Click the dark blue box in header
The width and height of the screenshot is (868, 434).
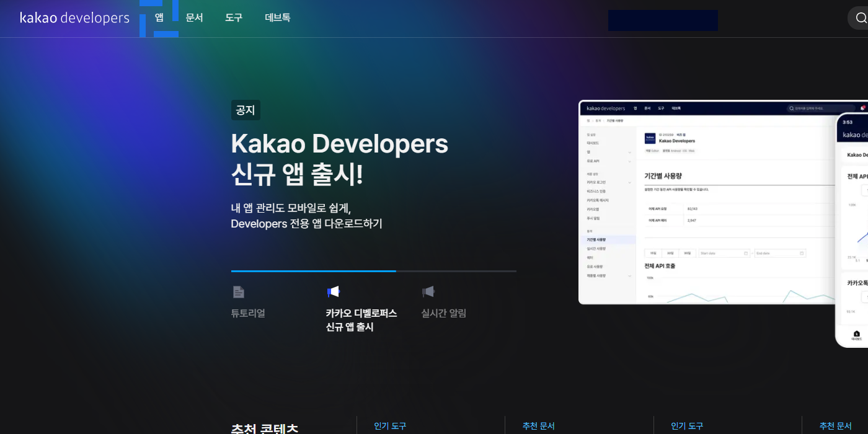pos(663,20)
